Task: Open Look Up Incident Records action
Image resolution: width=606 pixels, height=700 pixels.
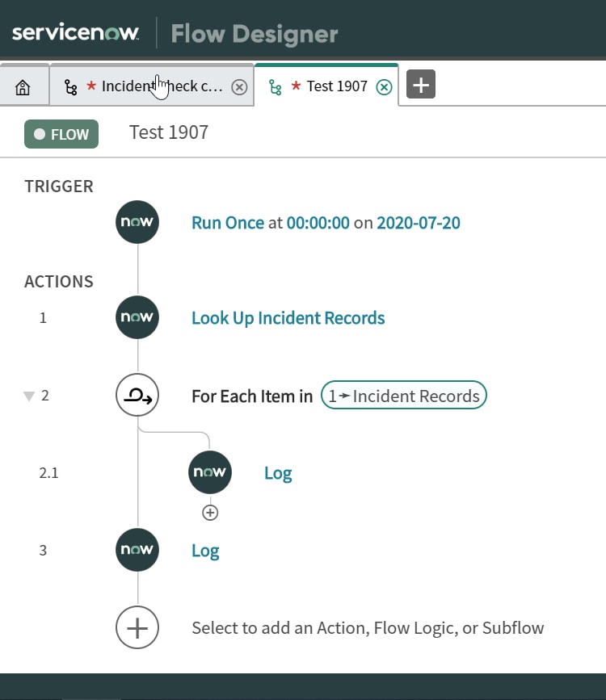Action: (x=288, y=318)
